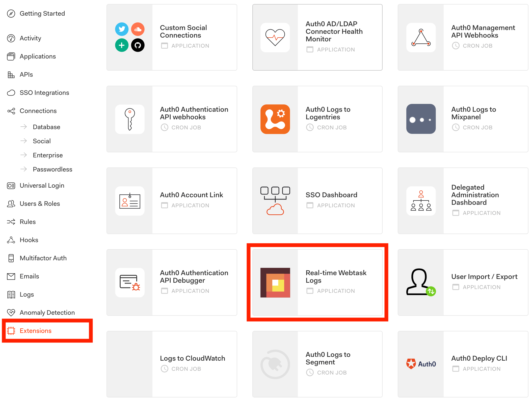
Task: Click the Mixpanel three-dots icon
Action: point(421,119)
